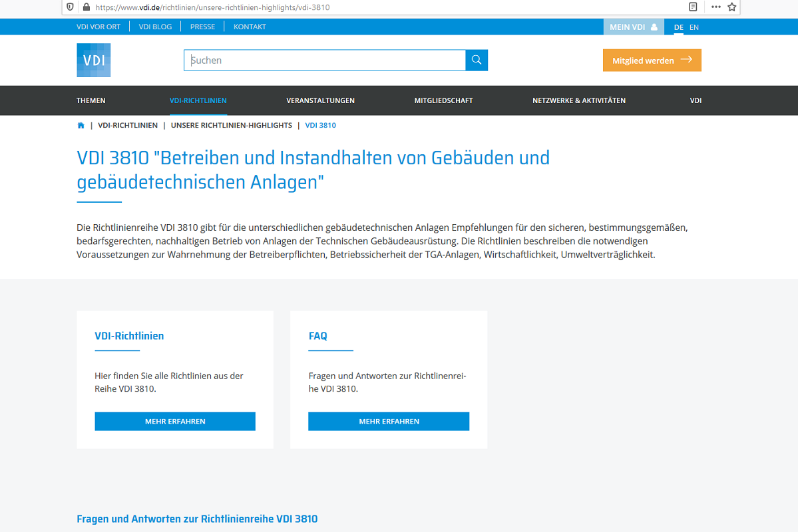The image size is (798, 532).
Task: Open the VDI-Richtlinien card heading
Action: pyautogui.click(x=129, y=336)
